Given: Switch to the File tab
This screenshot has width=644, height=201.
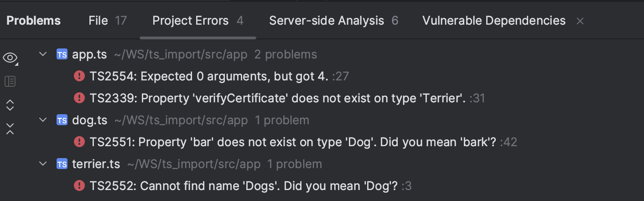Looking at the screenshot, I should tap(107, 21).
